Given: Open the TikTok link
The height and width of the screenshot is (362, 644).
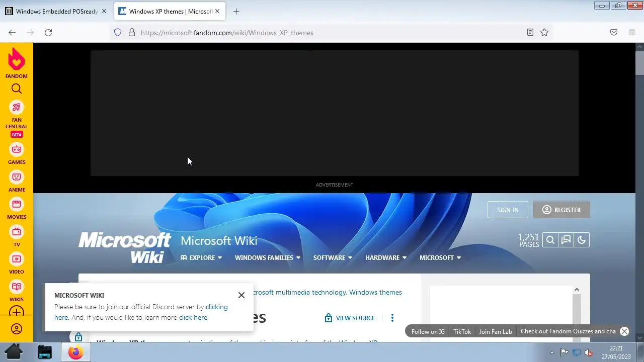Looking at the screenshot, I should pyautogui.click(x=462, y=331).
